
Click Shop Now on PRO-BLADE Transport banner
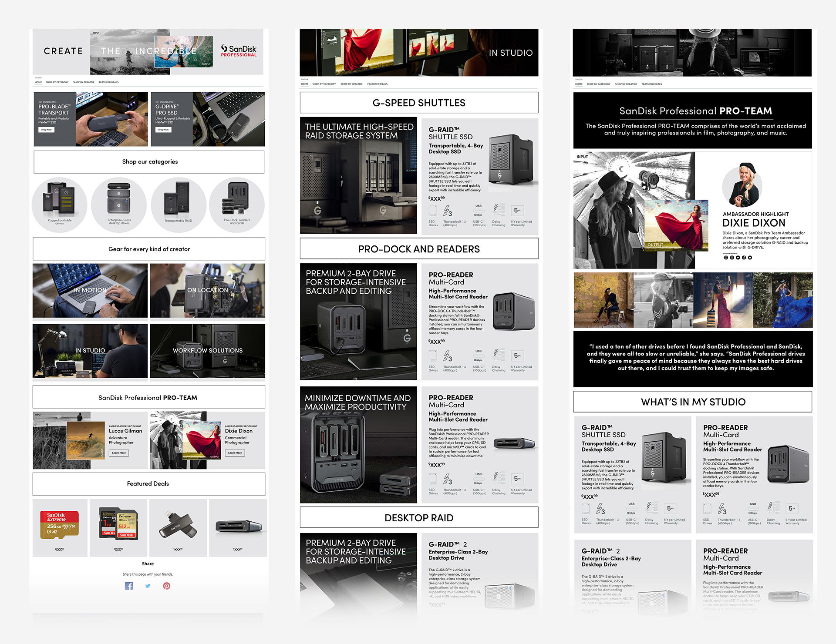(46, 130)
